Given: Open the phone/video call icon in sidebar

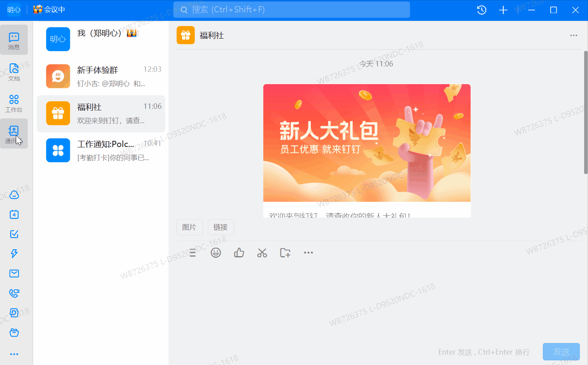Looking at the screenshot, I should [14, 293].
